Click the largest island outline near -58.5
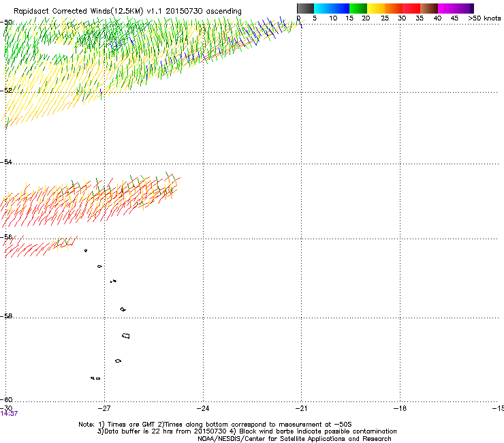The width and height of the screenshot is (504, 443). tap(126, 335)
